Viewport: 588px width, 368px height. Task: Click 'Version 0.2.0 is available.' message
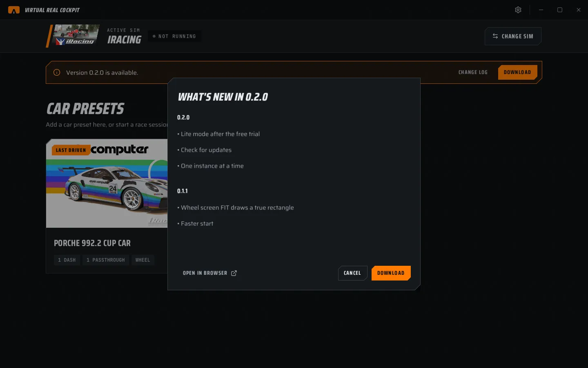[x=102, y=73]
